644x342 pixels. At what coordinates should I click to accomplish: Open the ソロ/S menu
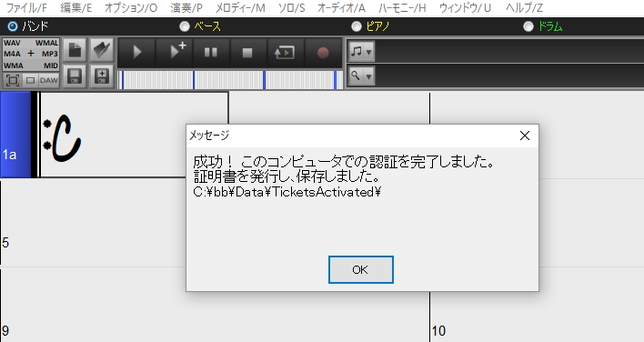click(x=292, y=8)
